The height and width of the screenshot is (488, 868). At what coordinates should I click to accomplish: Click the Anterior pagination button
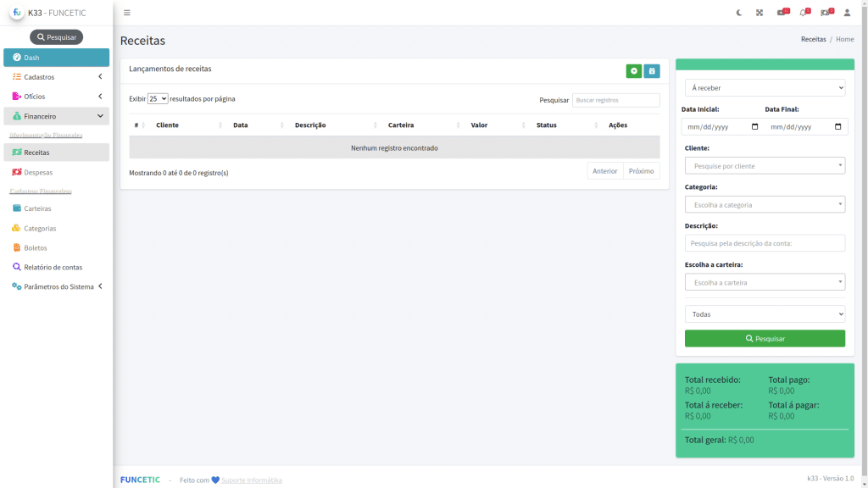point(605,171)
